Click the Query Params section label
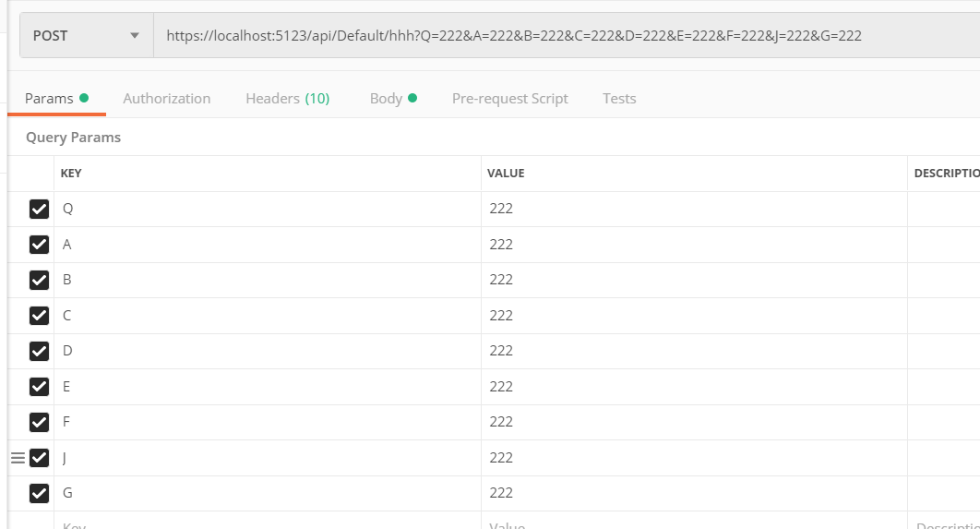Screen dimensions: 980x529 (73, 138)
